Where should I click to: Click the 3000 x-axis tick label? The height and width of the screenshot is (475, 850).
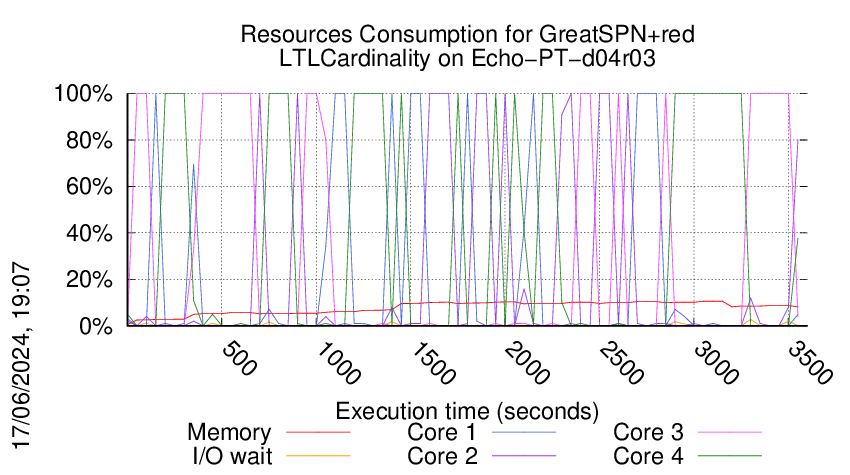tap(716, 363)
